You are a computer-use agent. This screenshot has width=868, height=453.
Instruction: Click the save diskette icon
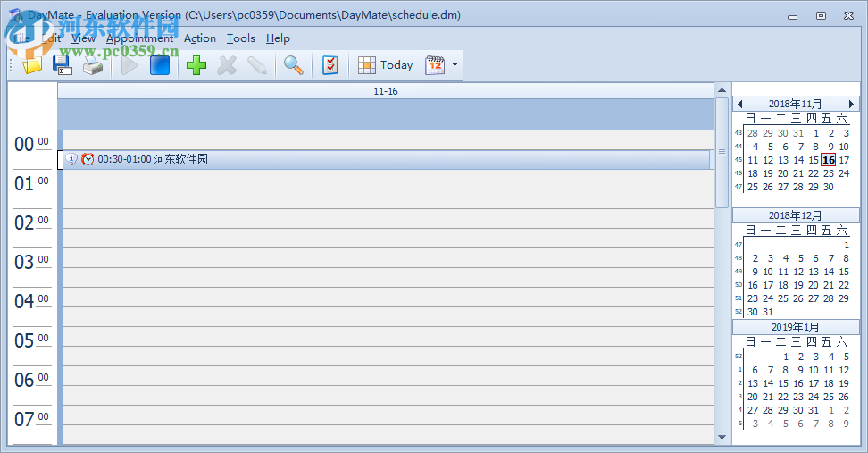[x=62, y=65]
